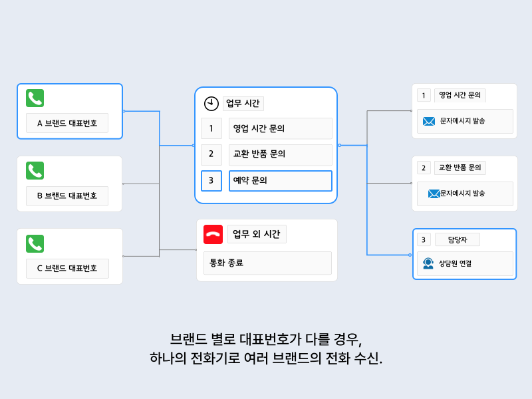This screenshot has height=399, width=532.
Task: Click the 업무 외 시간 header label
Action: click(x=256, y=234)
